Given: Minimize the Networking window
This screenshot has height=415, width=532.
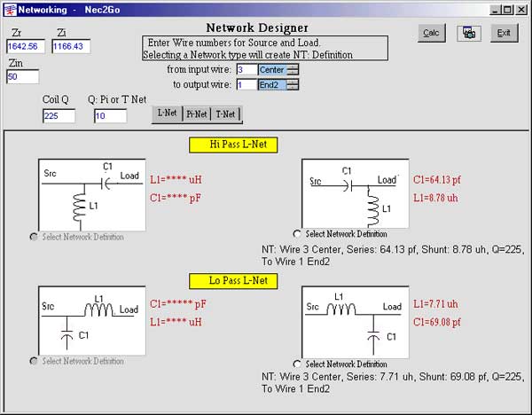Looking at the screenshot, I should [x=496, y=10].
